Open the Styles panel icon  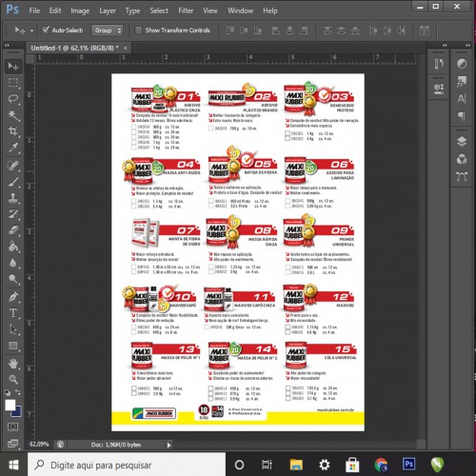tap(462, 81)
